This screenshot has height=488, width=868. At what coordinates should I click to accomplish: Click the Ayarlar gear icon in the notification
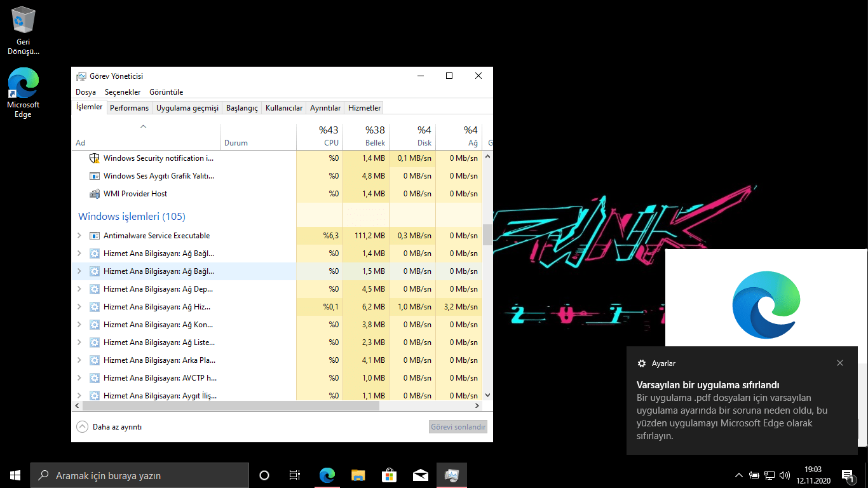click(642, 363)
